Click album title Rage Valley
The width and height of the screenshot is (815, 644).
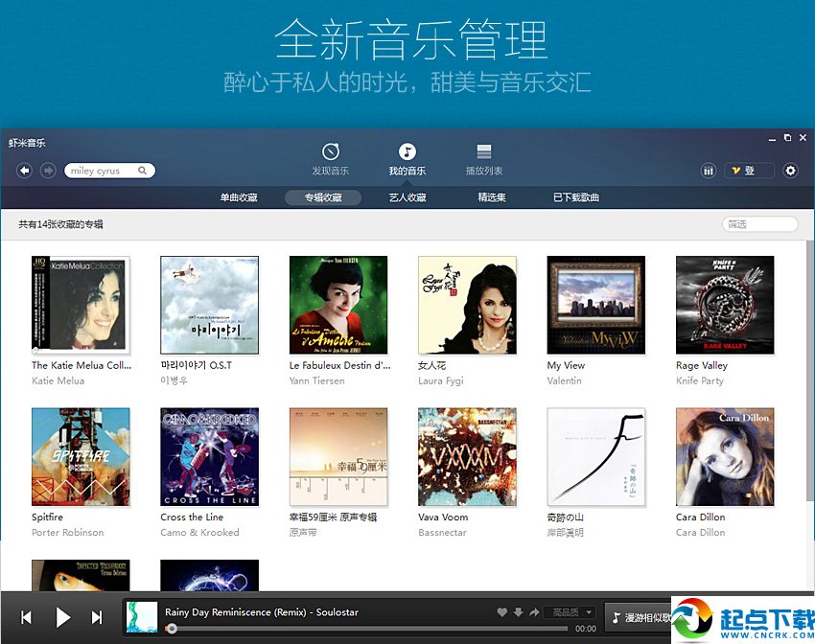[702, 366]
